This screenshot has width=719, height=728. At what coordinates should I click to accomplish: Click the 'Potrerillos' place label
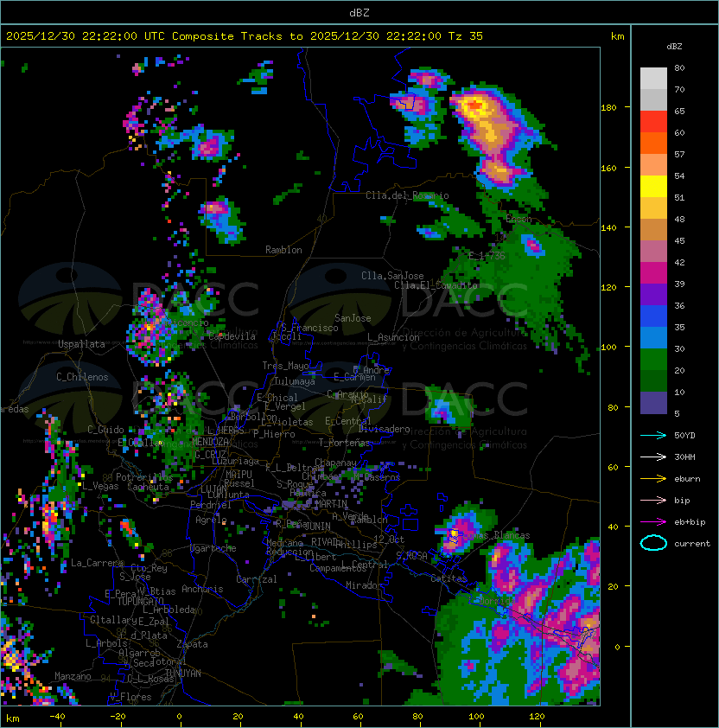[144, 477]
